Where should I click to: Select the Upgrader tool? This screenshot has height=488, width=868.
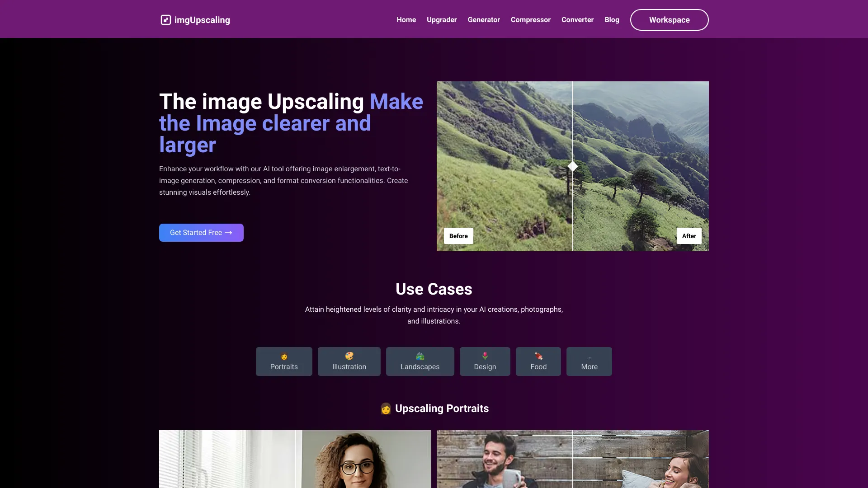pyautogui.click(x=442, y=20)
